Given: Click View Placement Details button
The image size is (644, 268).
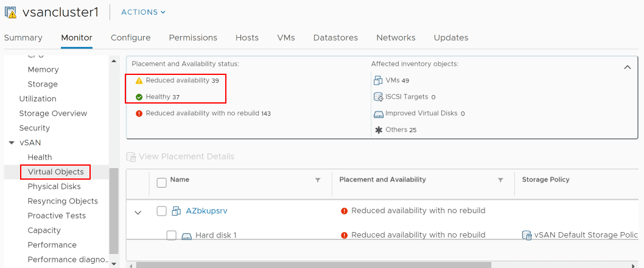Looking at the screenshot, I should point(180,157).
